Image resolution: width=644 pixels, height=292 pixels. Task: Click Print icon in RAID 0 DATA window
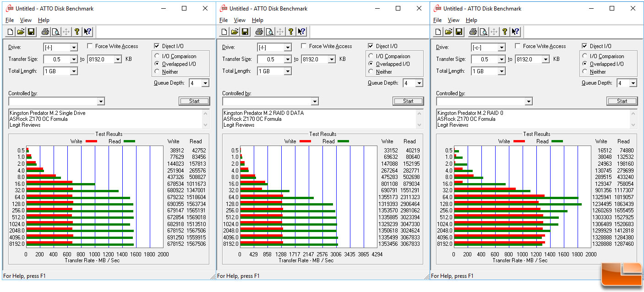pos(259,32)
